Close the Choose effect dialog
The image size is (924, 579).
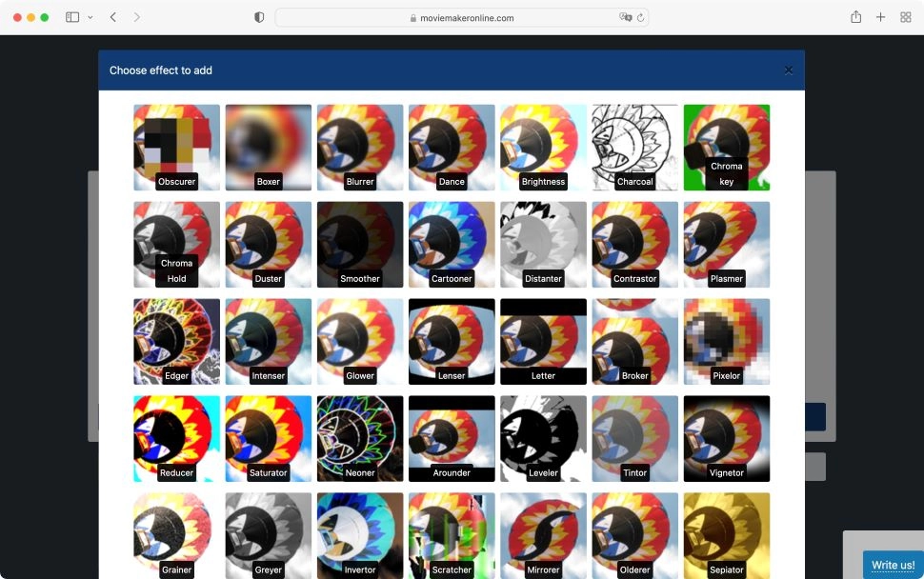(788, 70)
